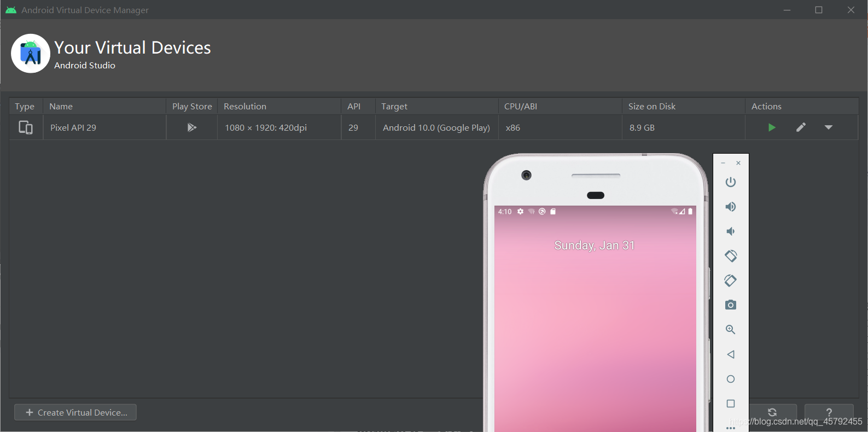The height and width of the screenshot is (432, 868).
Task: Click emulator status bar battery icon
Action: click(690, 211)
